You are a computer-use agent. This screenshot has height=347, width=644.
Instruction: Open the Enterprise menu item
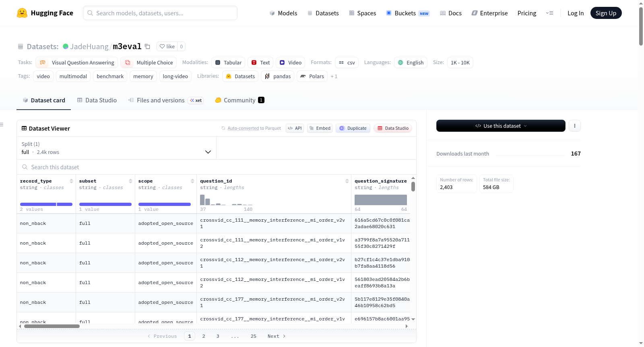click(489, 13)
